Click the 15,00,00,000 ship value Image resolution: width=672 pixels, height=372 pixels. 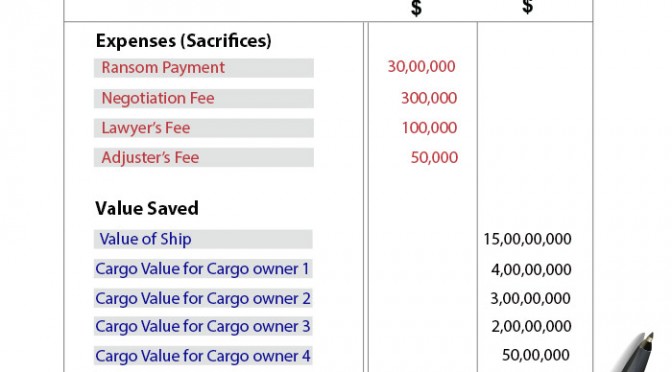tap(528, 239)
